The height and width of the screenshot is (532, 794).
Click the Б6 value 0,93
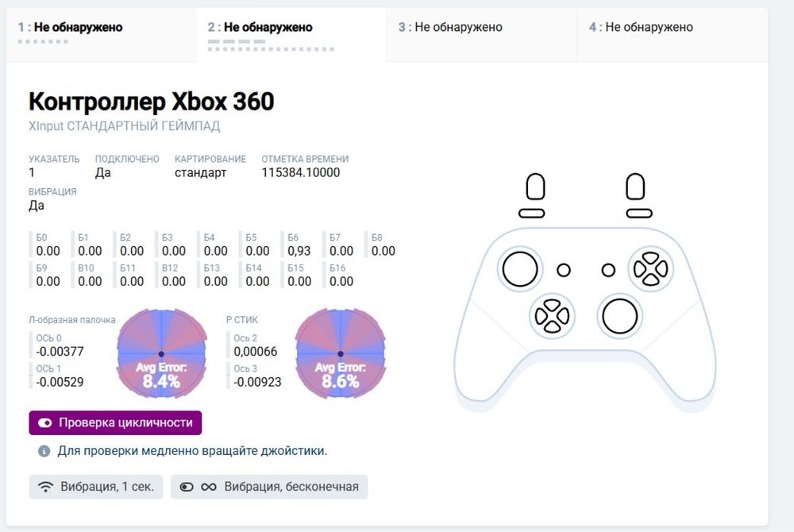coord(299,251)
